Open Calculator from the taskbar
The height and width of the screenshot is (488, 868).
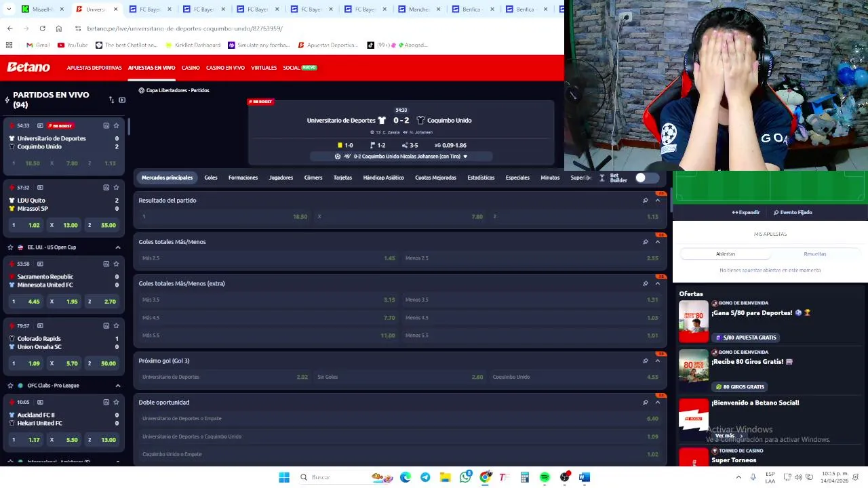coord(525,477)
